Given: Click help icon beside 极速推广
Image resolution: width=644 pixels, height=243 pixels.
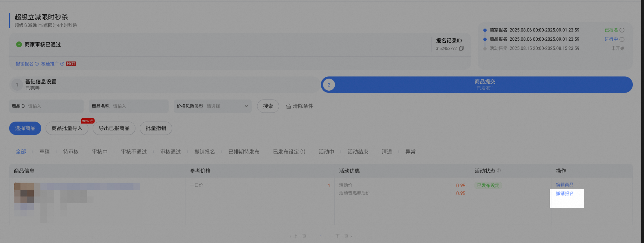Looking at the screenshot, I should (x=62, y=64).
